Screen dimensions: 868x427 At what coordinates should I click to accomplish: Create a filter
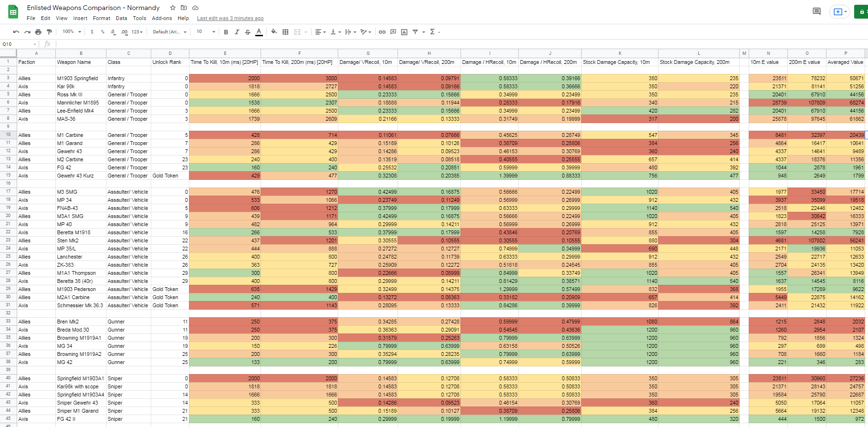pos(415,32)
